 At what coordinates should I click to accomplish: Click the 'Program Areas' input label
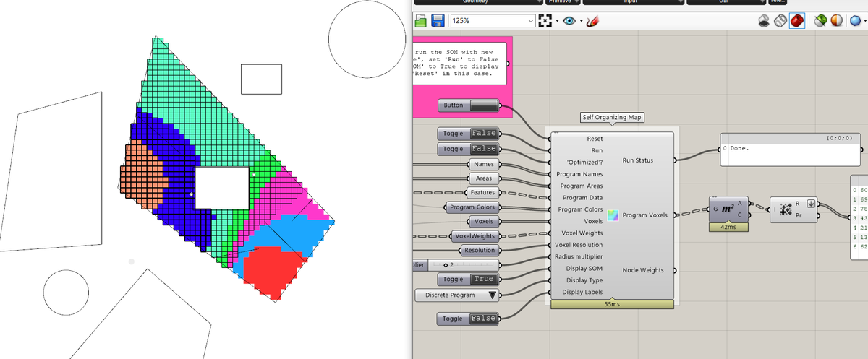pos(582,186)
